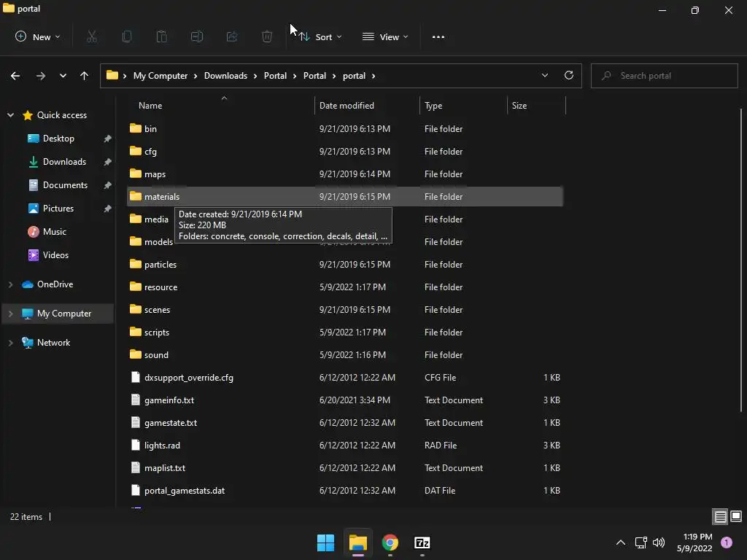Sort by the Name column header
The height and width of the screenshot is (560, 747).
click(x=222, y=105)
